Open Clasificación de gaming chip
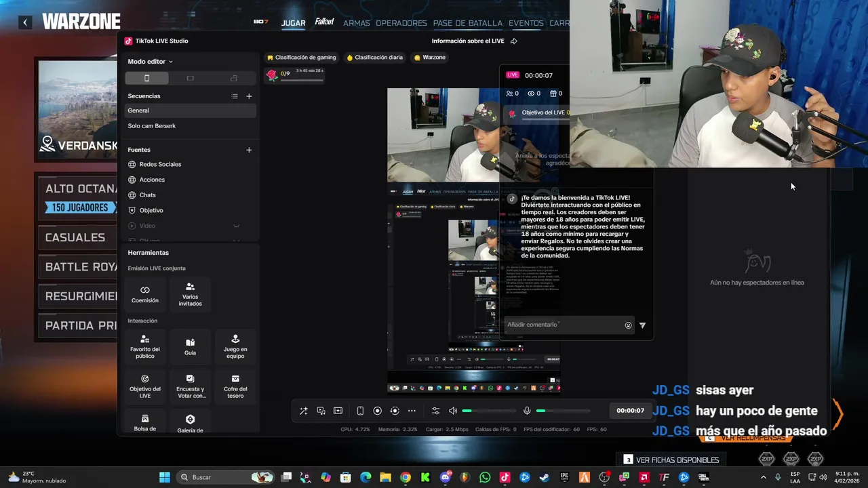868x488 pixels. (x=301, y=58)
